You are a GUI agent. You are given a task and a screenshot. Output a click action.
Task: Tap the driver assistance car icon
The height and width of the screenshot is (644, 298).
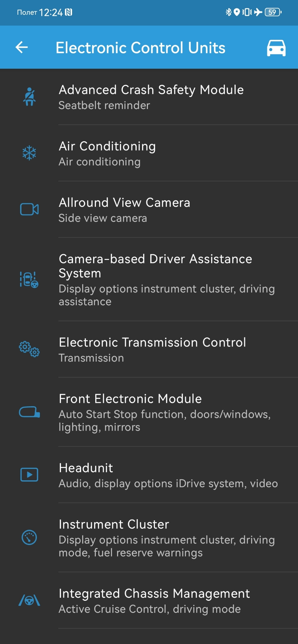[x=29, y=279]
